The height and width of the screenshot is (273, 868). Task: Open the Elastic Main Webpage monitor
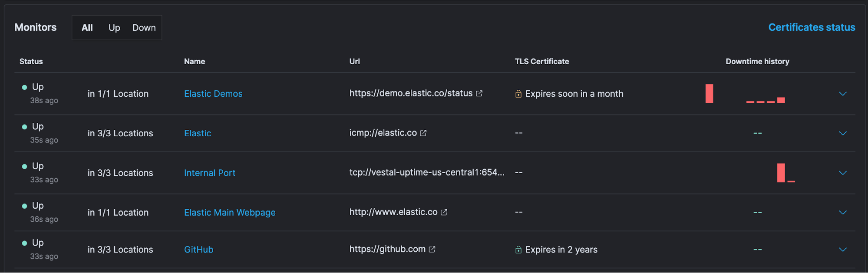pos(230,213)
